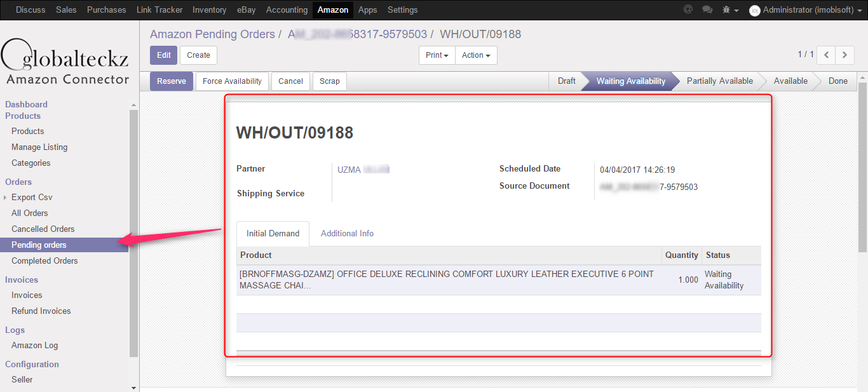Screen dimensions: 868x392
Task: Click the Scheduled Date value 04/04/2017 14:26:19
Action: (x=637, y=170)
